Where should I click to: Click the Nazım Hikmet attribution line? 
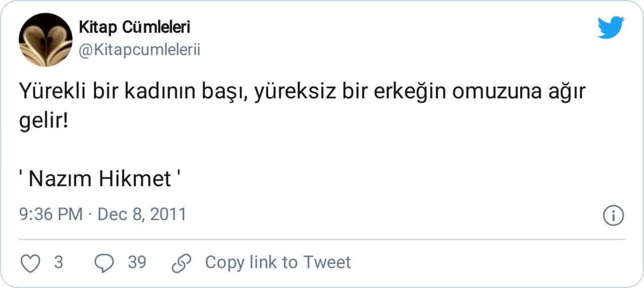(100, 179)
